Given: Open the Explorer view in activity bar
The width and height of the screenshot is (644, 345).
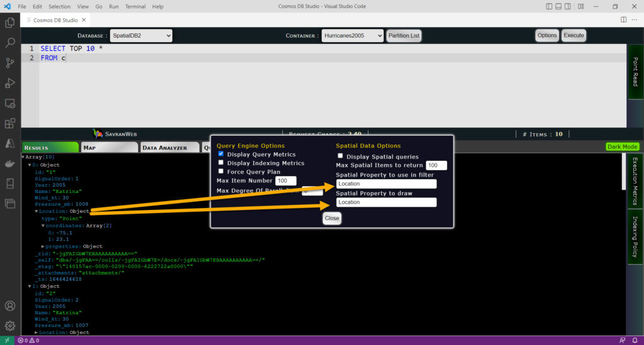Looking at the screenshot, I should pos(10,23).
